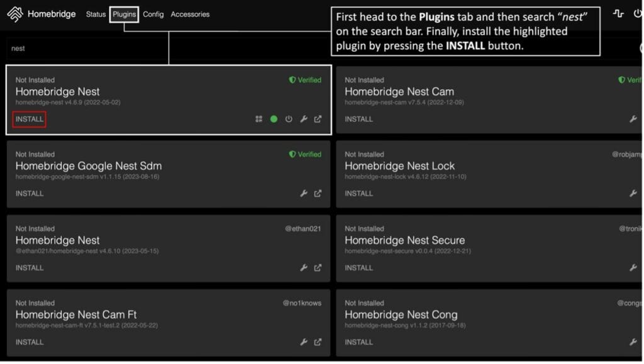Viewport: 644px width, 364px height.
Task: Open external link for Homebridge Nest Cam Ft
Action: click(318, 342)
